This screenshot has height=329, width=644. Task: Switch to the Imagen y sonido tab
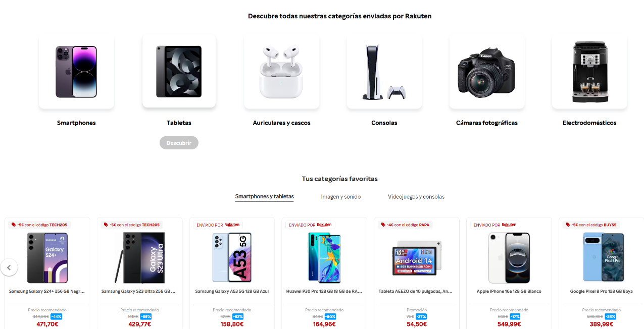(341, 197)
